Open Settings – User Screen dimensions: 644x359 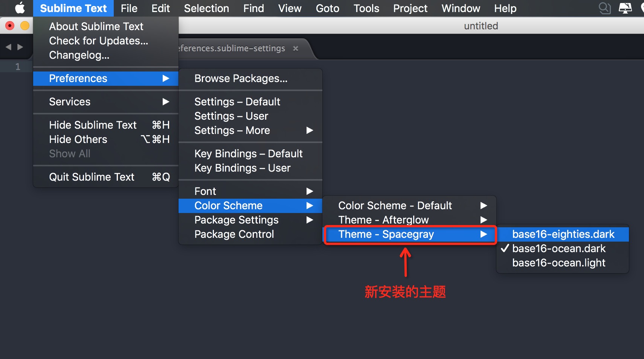click(231, 116)
